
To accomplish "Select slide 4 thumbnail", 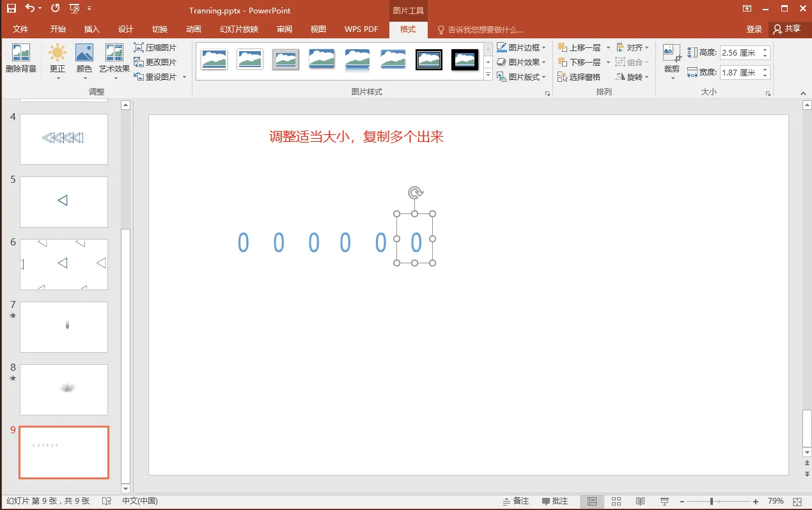I will pyautogui.click(x=64, y=139).
